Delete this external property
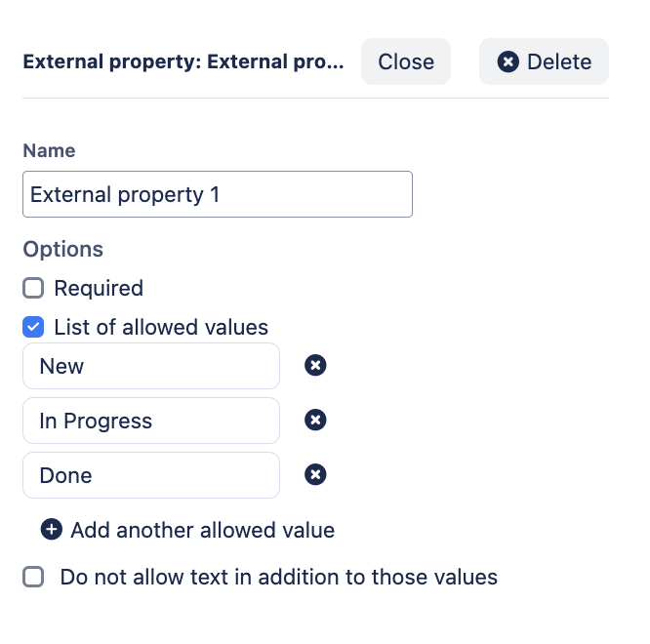Viewport: 650px width, 644px height. (544, 61)
